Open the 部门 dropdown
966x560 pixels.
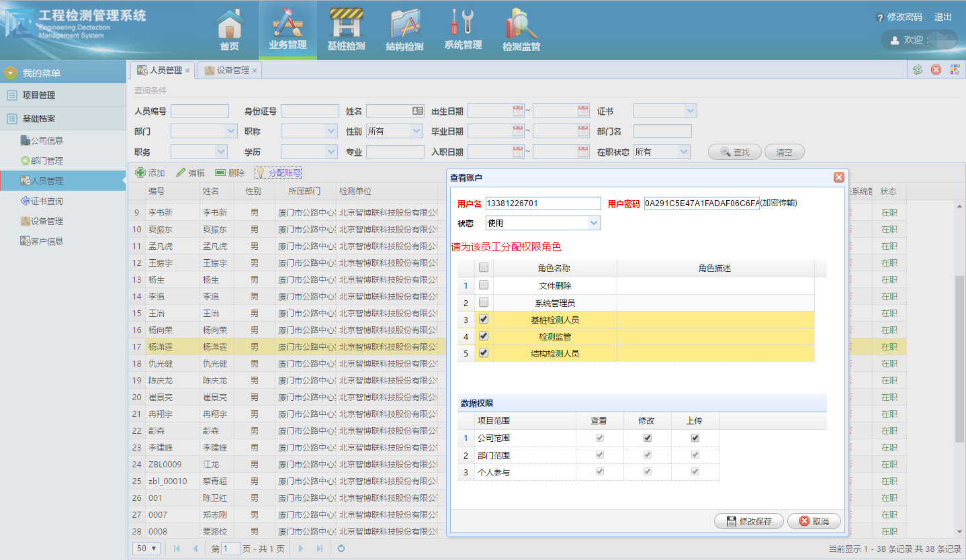(x=231, y=132)
